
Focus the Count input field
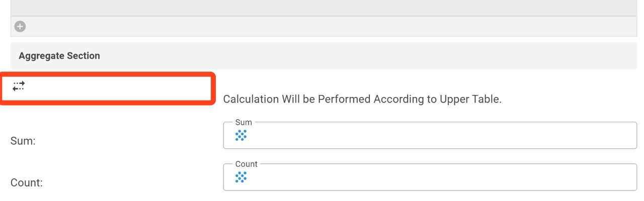pos(430,177)
